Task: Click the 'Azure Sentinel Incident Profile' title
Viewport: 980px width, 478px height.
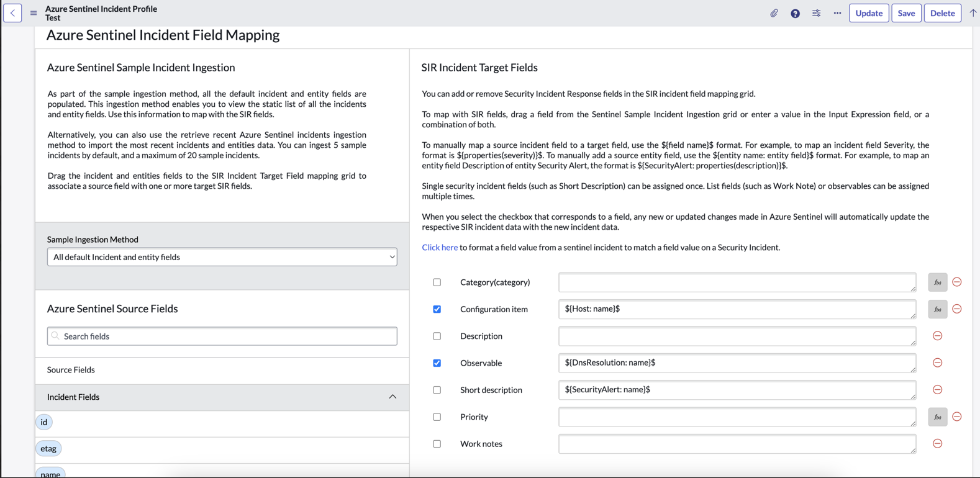Action: [x=101, y=9]
